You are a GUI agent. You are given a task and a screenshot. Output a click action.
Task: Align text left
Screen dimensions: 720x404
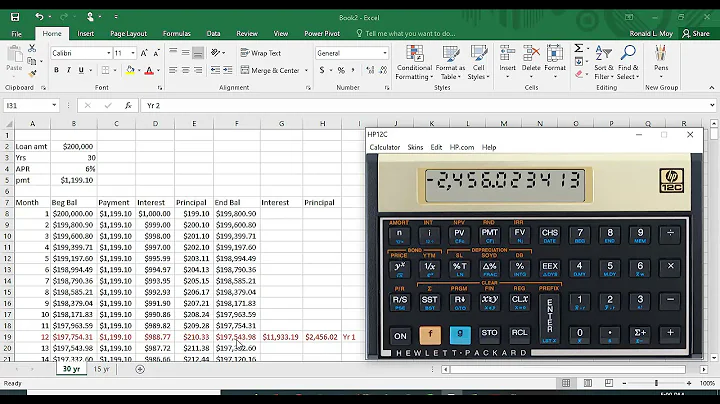tap(173, 70)
